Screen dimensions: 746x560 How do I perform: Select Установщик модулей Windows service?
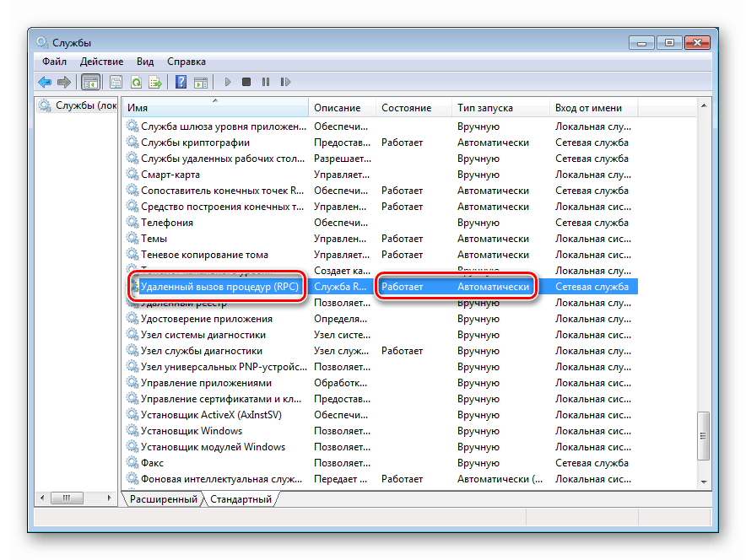[x=381, y=447]
